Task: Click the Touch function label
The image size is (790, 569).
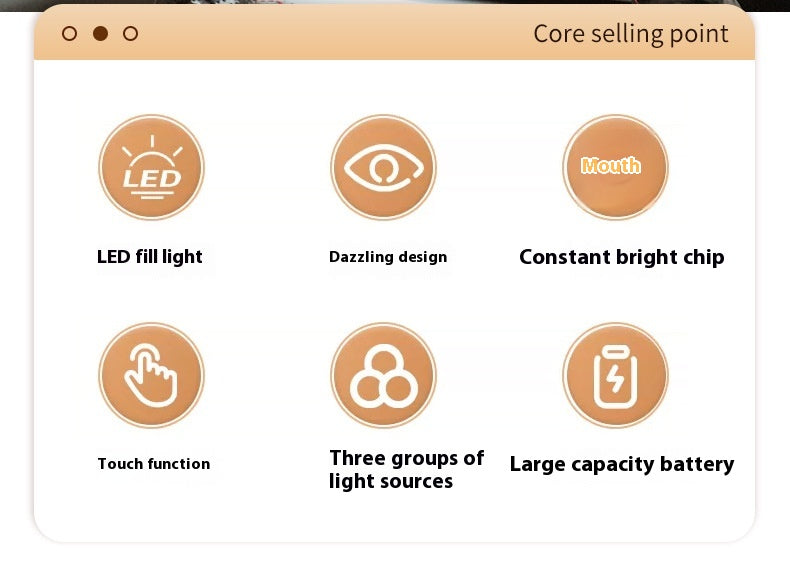Action: 154,464
